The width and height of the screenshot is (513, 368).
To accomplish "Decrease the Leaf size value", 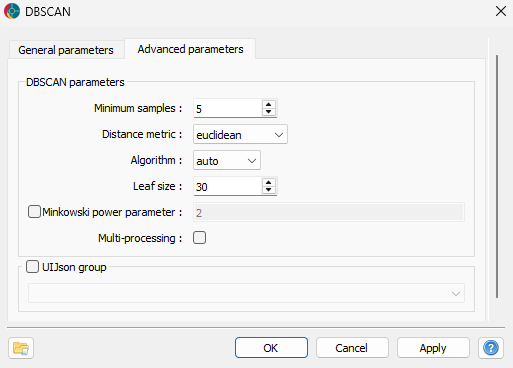I will 269,190.
